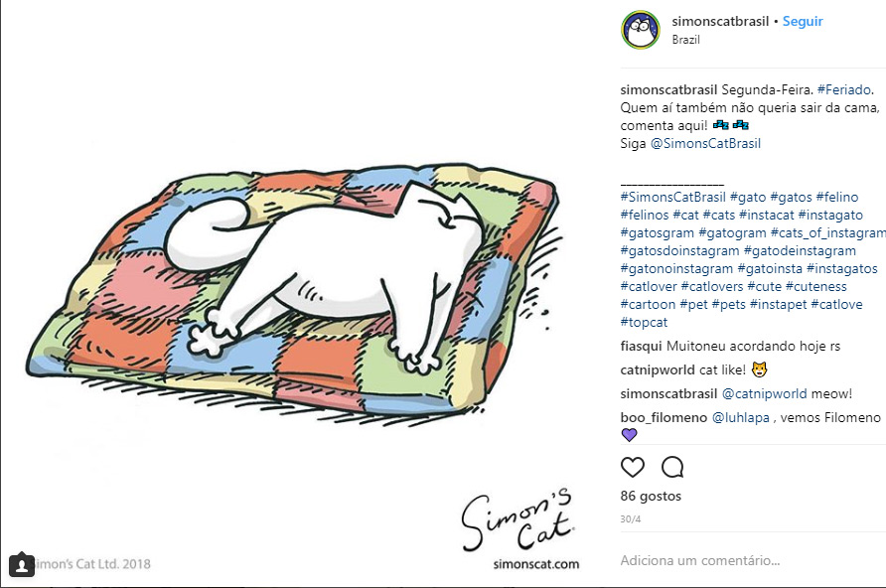Click the Simon's Cat illustration image

pos(296,294)
